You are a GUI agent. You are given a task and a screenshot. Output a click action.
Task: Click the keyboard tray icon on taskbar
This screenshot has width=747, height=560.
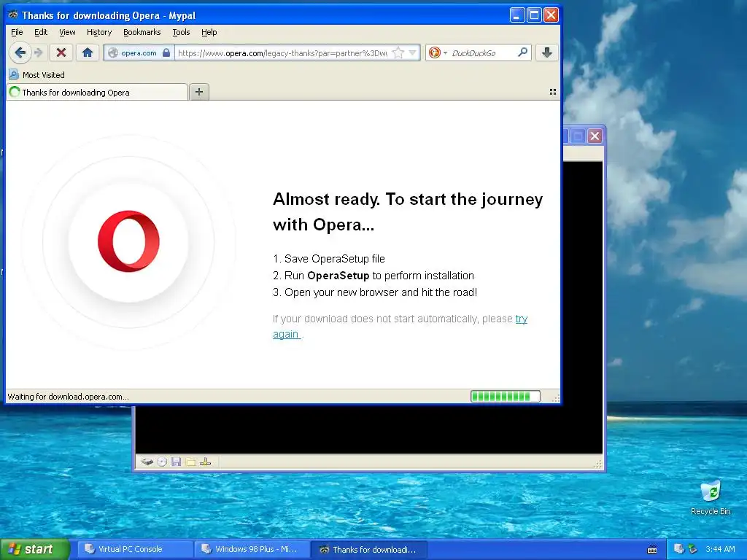coord(652,550)
